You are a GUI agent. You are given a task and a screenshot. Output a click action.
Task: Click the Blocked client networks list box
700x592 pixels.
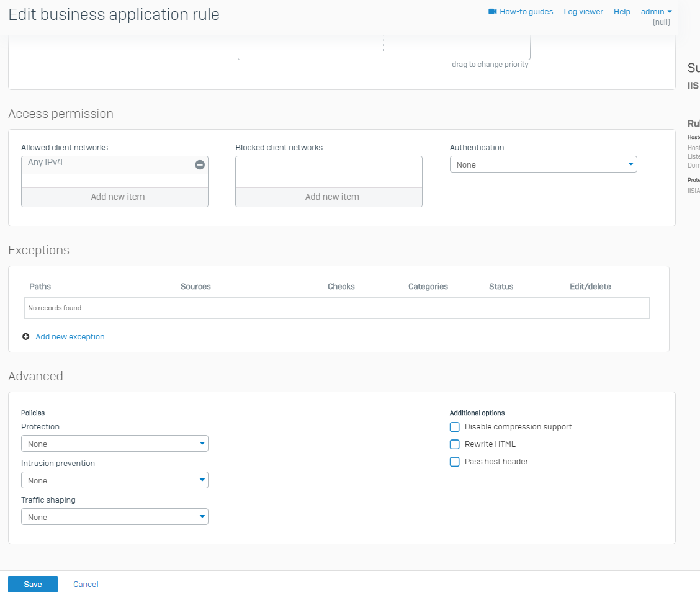329,172
